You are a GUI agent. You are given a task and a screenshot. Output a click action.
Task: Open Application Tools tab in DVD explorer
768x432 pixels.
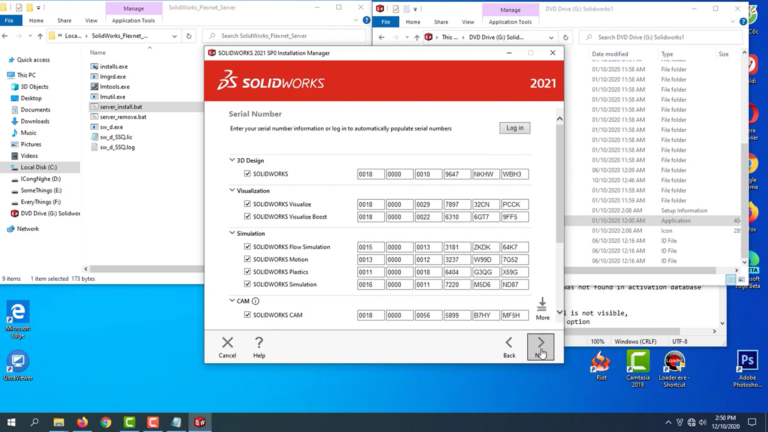510,22
